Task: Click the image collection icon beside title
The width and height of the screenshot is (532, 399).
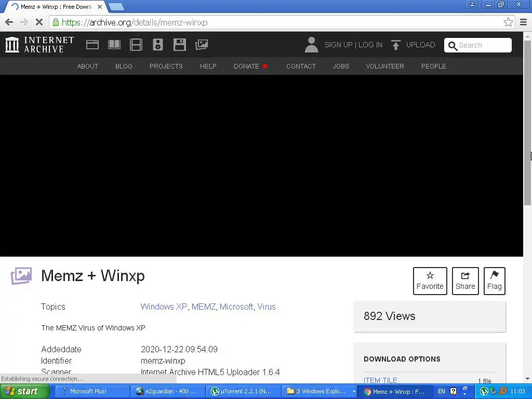Action: [21, 276]
